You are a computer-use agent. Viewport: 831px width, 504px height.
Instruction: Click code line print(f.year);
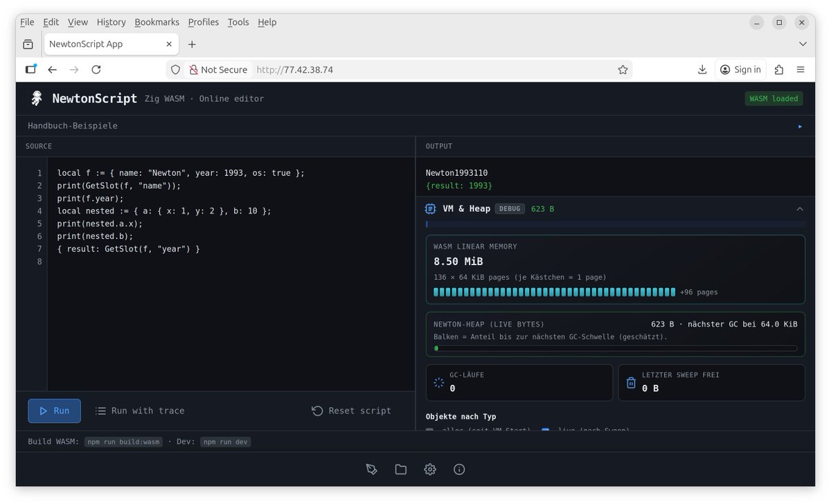tap(91, 198)
